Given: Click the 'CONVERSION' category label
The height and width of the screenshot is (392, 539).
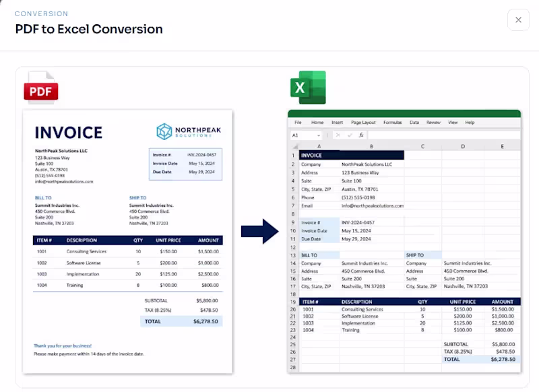Looking at the screenshot, I should click(41, 13).
